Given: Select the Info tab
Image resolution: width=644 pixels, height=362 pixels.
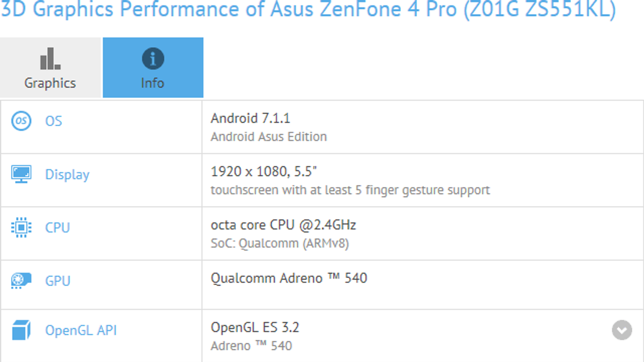Looking at the screenshot, I should (153, 68).
